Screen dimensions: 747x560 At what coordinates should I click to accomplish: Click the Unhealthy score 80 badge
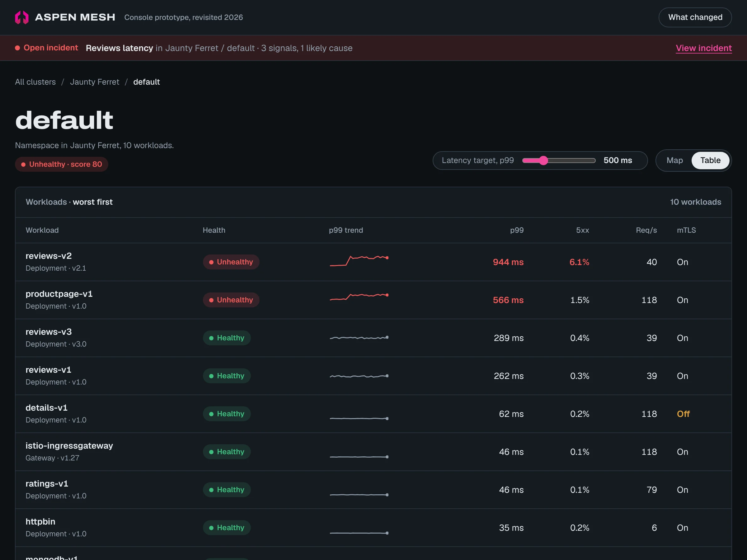tap(61, 164)
